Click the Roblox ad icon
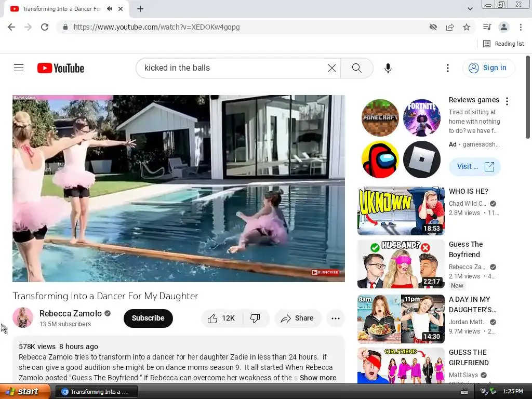The width and height of the screenshot is (532, 399). 422,159
